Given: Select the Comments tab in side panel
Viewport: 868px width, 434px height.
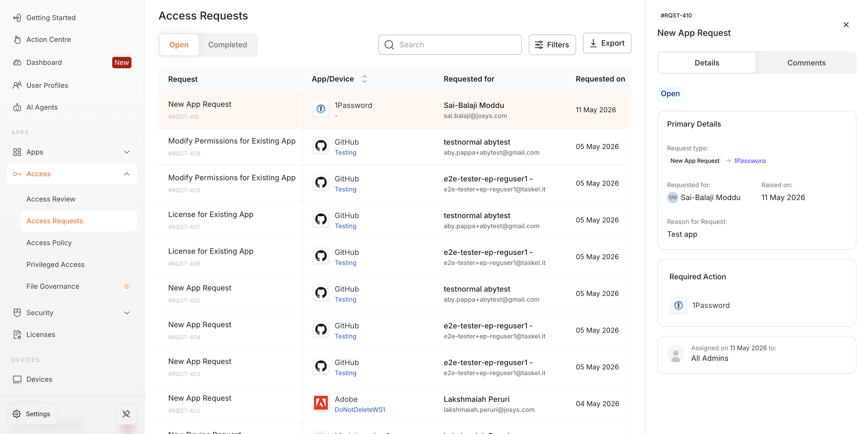Looking at the screenshot, I should coord(806,63).
